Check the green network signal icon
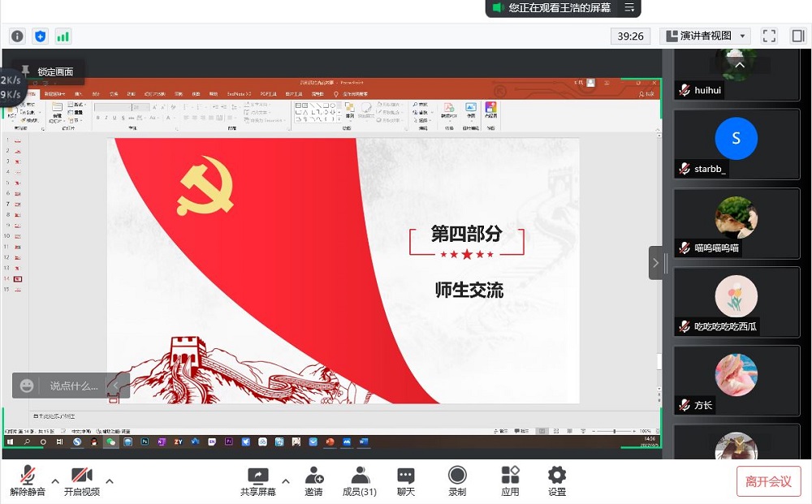812x504 pixels. click(63, 36)
